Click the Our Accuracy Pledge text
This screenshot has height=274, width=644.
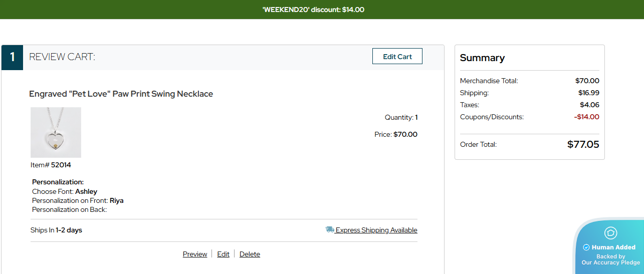coord(610,262)
